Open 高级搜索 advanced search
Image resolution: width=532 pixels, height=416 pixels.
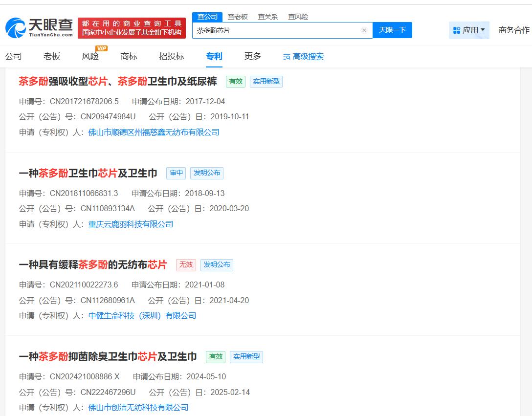(x=308, y=57)
